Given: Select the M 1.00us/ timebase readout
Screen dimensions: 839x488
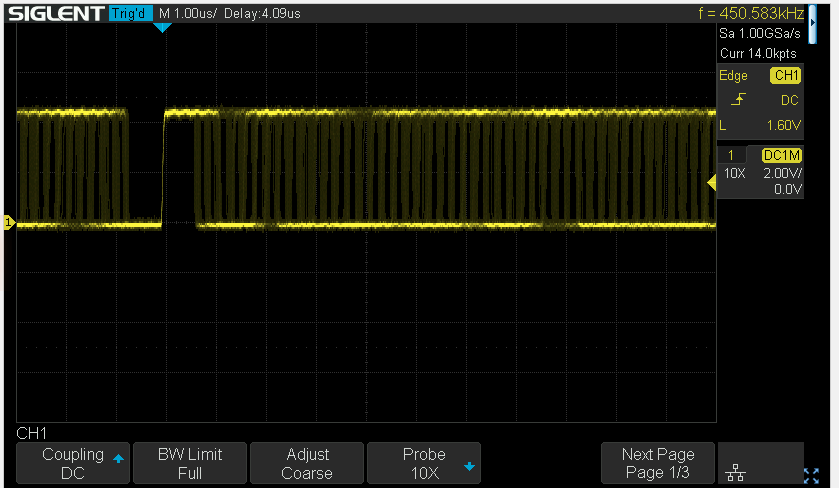Looking at the screenshot, I should click(188, 13).
